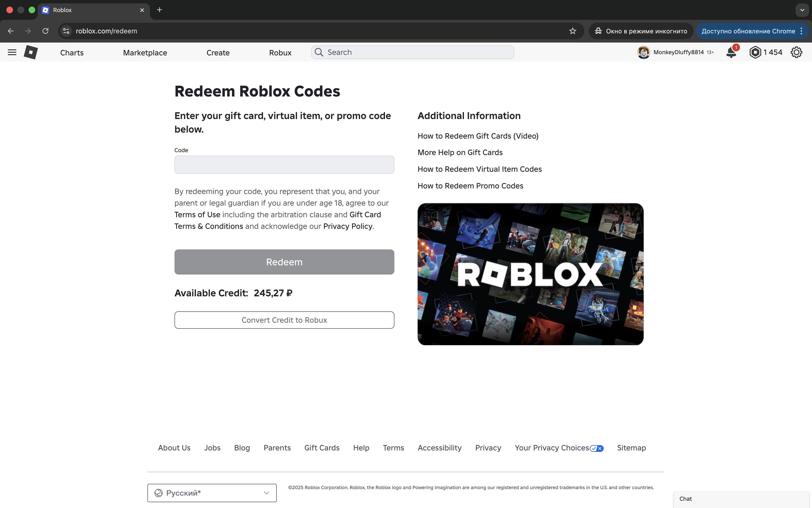
Task: Open the Gift Cards footer link
Action: [322, 448]
